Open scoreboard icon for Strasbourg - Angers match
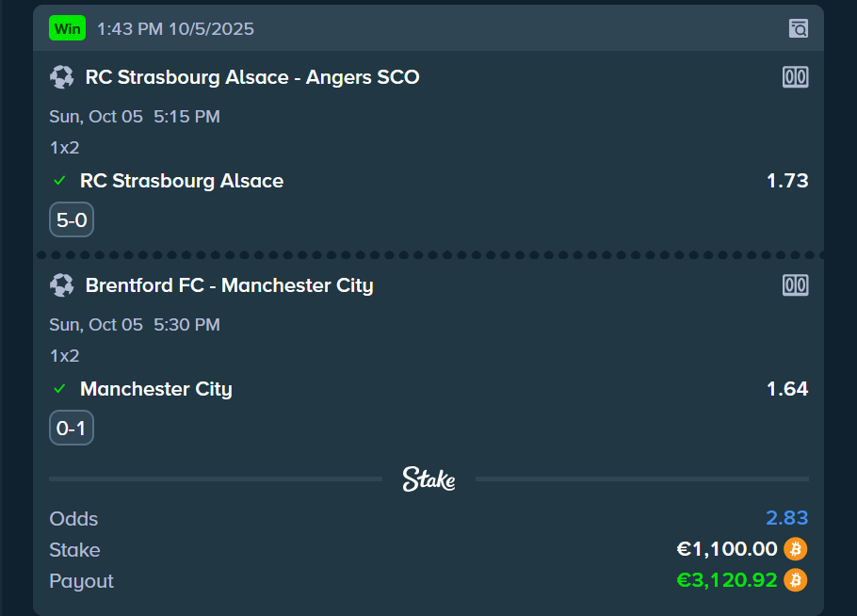The image size is (857, 616). [x=795, y=77]
